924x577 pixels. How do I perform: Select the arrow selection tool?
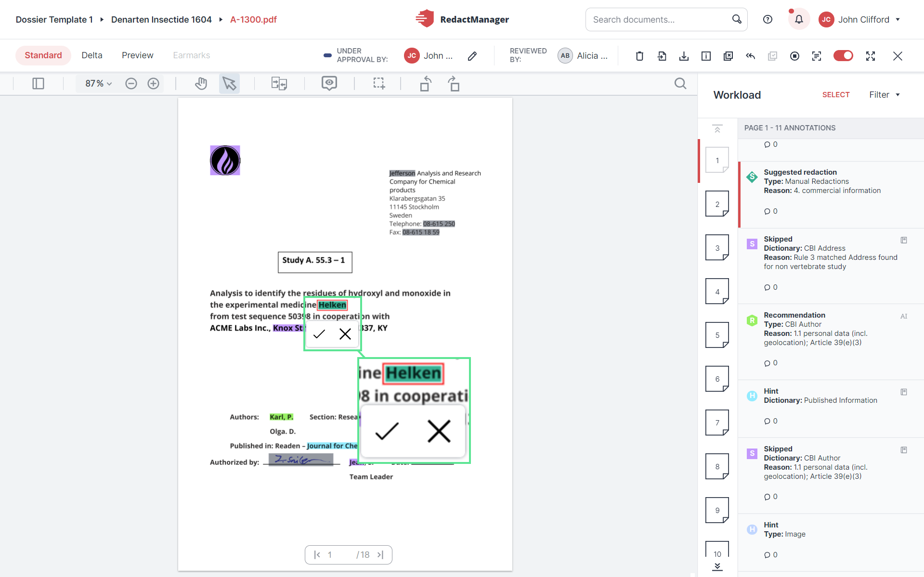(x=229, y=84)
